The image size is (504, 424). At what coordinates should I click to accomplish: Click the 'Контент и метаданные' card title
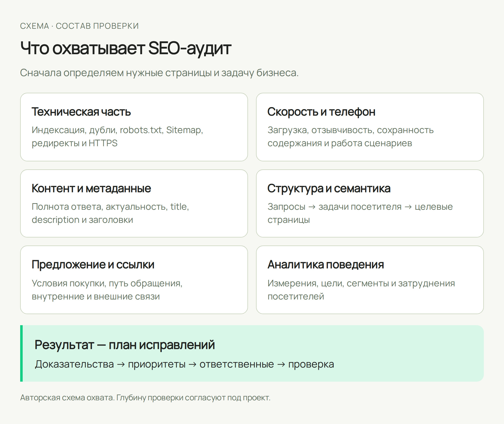pyautogui.click(x=91, y=188)
